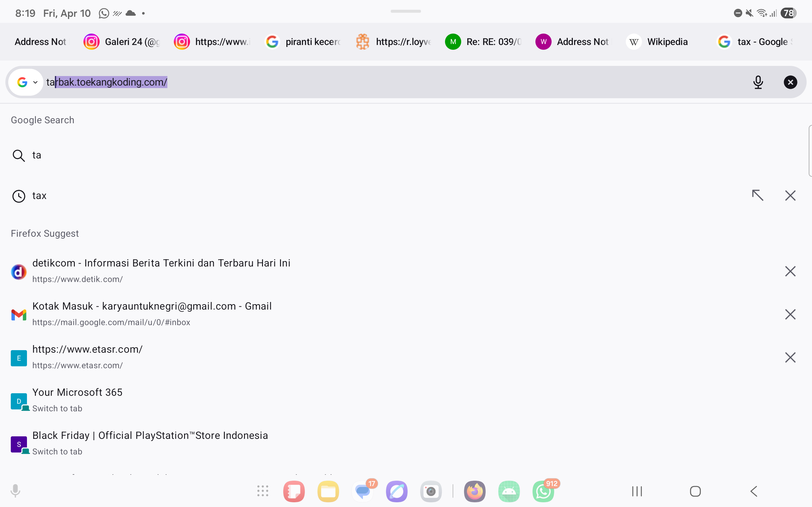
Task: Launch Firefox from the bottom bar
Action: [x=475, y=491]
